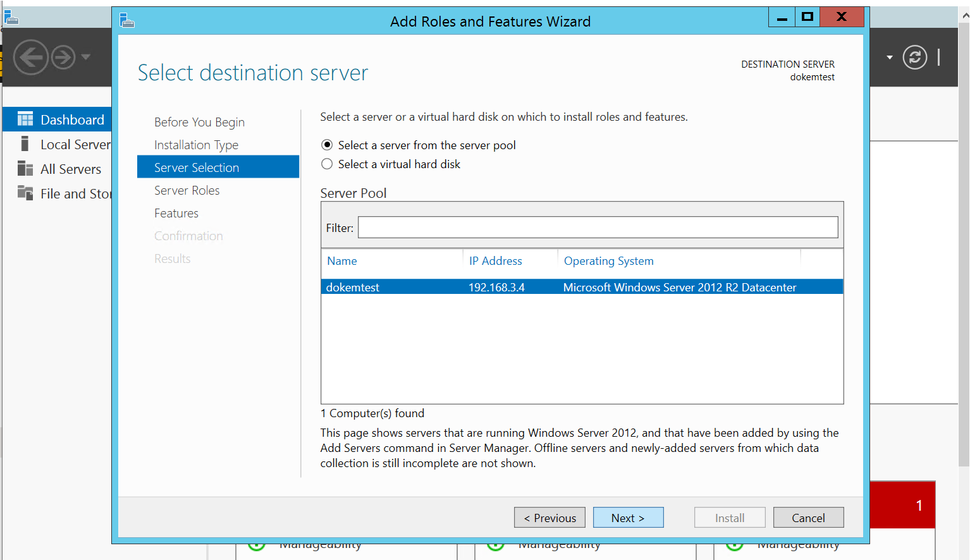Select the dokemtest server row
Image resolution: width=970 pixels, height=560 pixels.
pyautogui.click(x=582, y=287)
